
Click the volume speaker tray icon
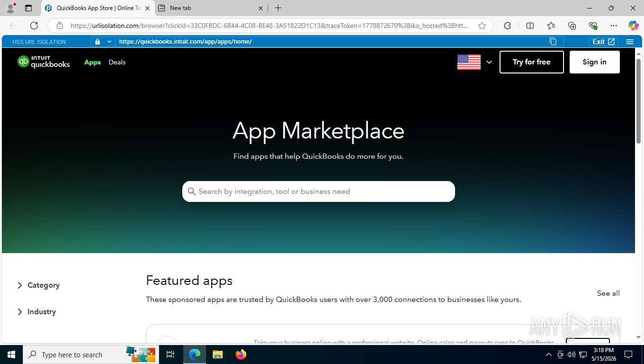click(x=572, y=355)
